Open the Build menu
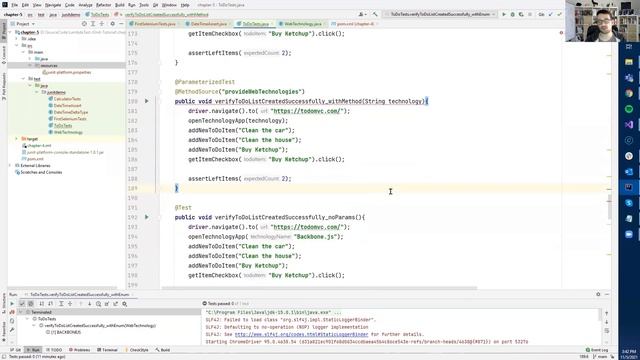The width and height of the screenshot is (640, 360). pyautogui.click(x=119, y=5)
